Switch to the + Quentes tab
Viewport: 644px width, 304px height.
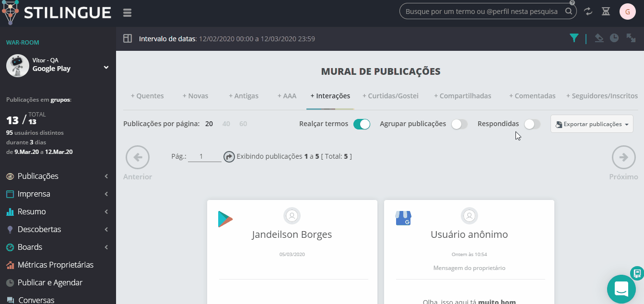(x=147, y=96)
